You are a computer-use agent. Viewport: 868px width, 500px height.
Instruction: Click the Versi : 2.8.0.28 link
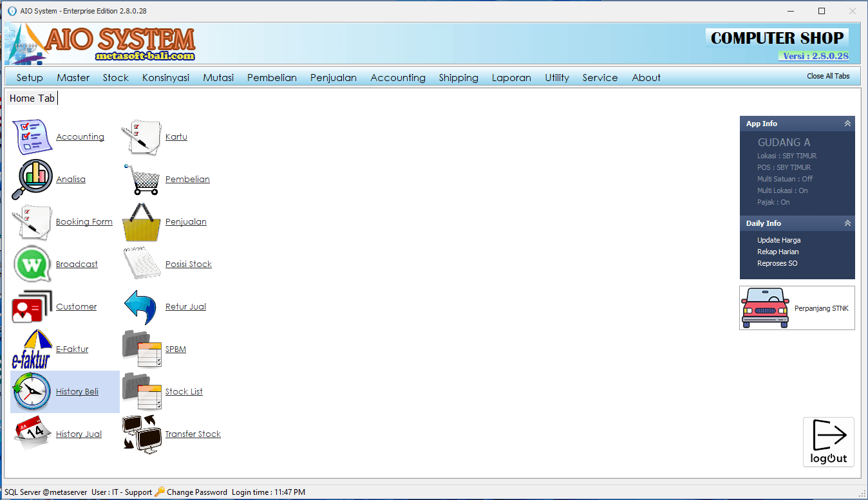pos(815,56)
